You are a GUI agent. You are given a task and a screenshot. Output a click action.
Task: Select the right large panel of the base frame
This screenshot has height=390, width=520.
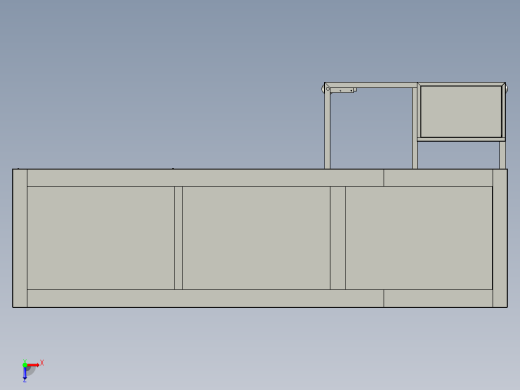pos(419,238)
